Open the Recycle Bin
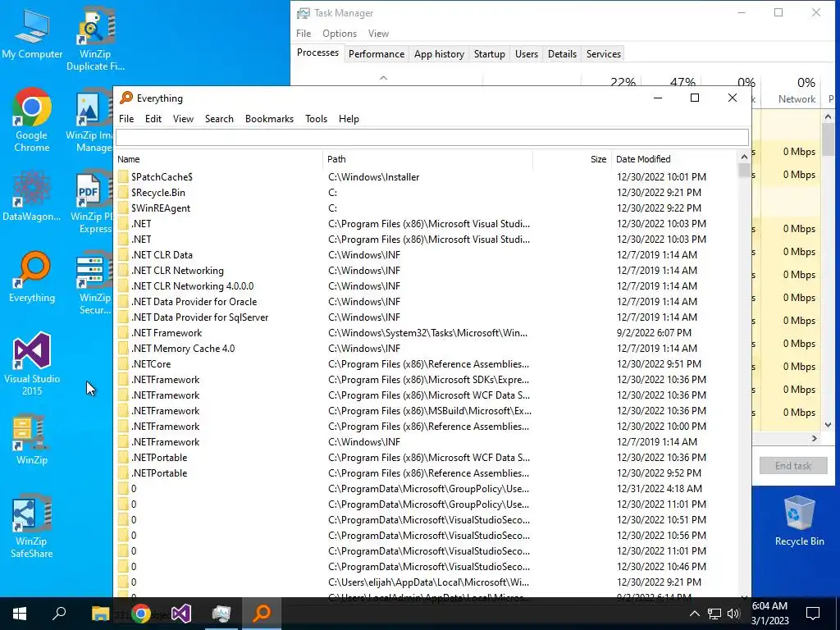 pyautogui.click(x=799, y=521)
